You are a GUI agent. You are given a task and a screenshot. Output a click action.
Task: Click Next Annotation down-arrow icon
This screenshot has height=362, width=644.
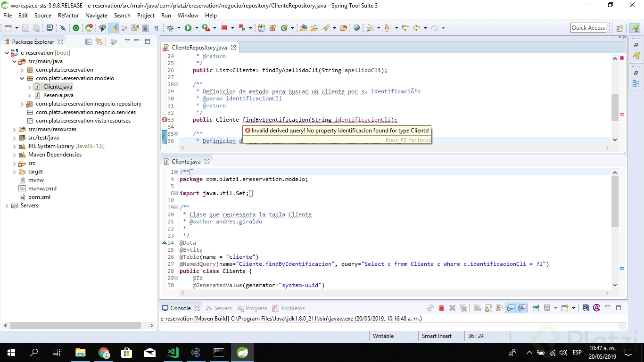(370, 28)
